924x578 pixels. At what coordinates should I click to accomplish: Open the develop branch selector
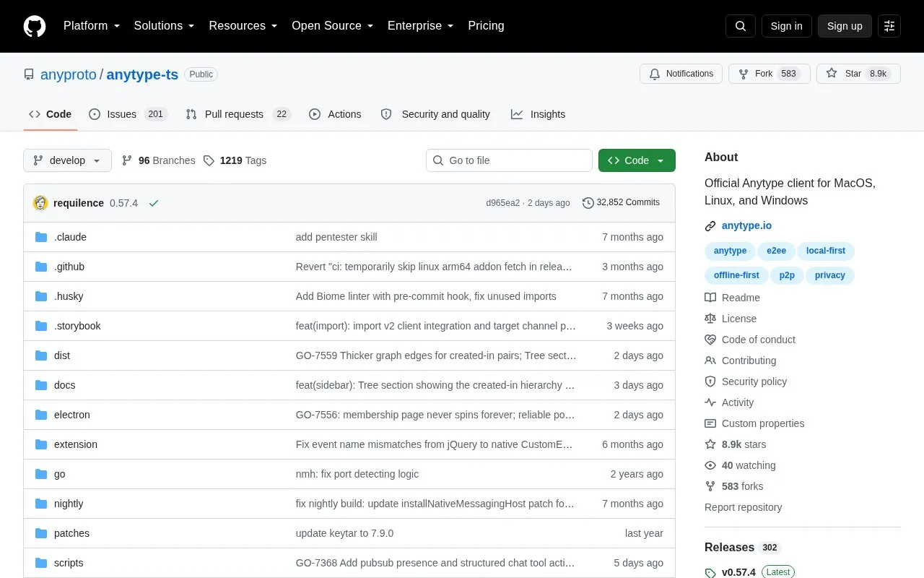[67, 160]
